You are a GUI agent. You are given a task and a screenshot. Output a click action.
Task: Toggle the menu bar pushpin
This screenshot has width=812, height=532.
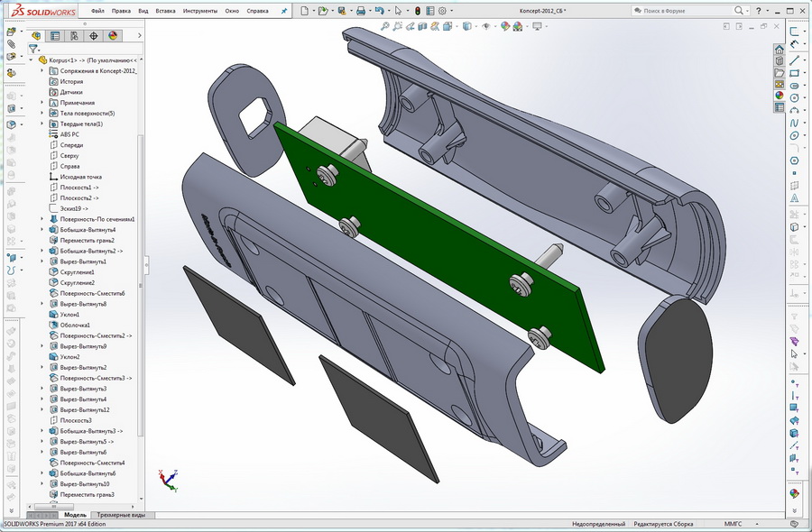(282, 11)
